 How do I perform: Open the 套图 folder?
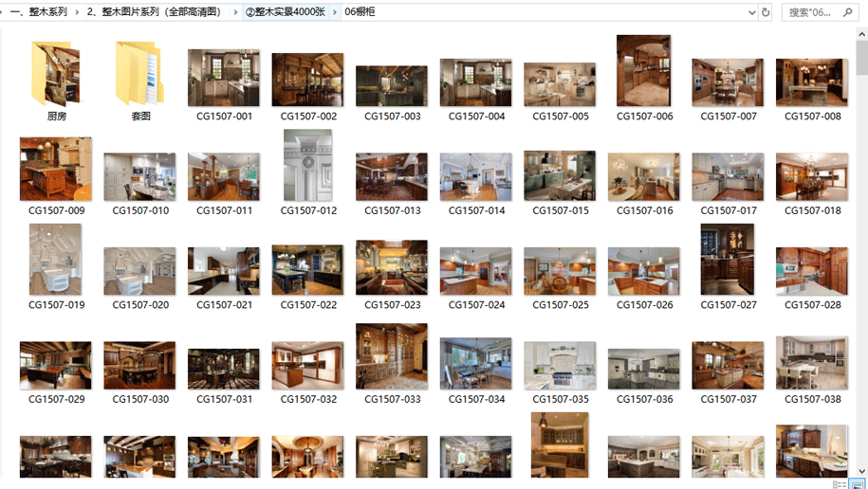(140, 74)
